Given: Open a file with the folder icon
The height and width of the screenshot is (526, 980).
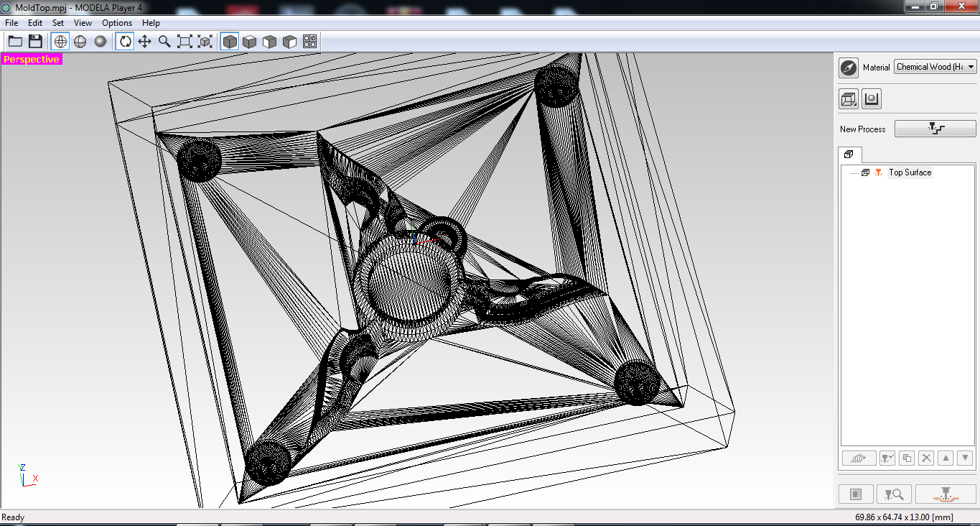Looking at the screenshot, I should [15, 42].
